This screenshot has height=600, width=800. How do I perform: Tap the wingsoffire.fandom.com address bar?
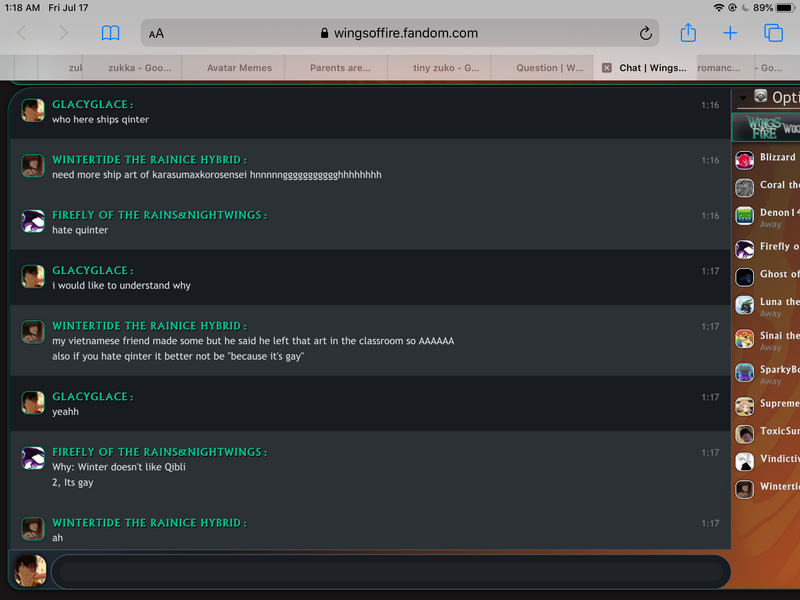point(400,33)
